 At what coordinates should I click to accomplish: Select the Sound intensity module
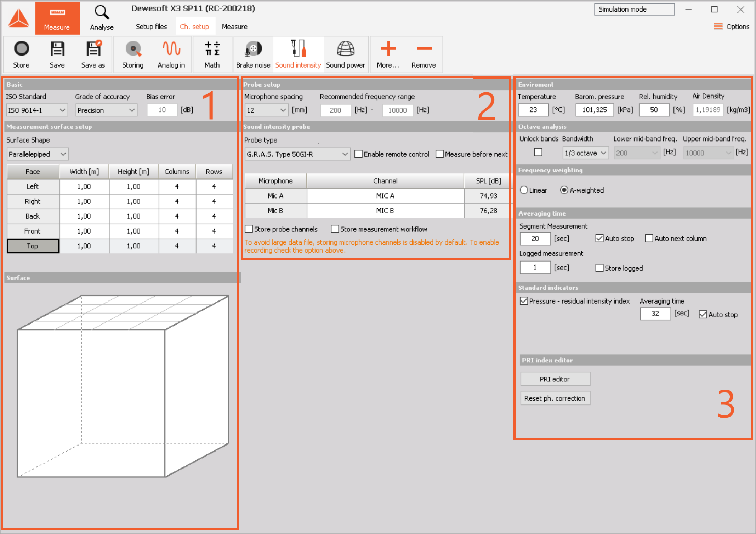click(298, 54)
